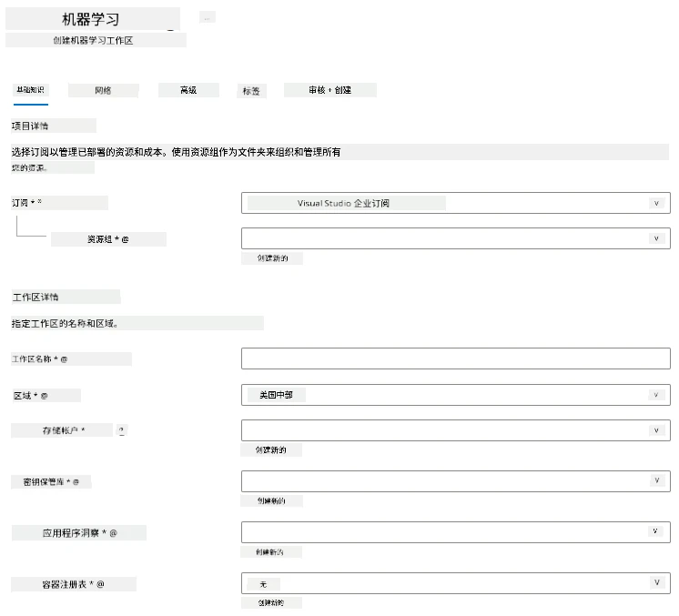
Task: Open the ellipsis menu beside 机器学习 title
Action: click(207, 18)
